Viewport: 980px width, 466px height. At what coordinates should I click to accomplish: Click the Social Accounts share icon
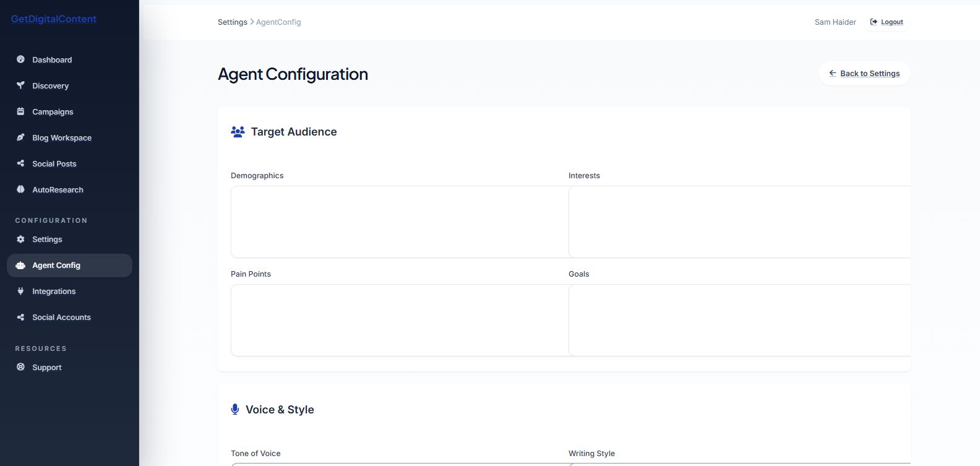pos(20,317)
